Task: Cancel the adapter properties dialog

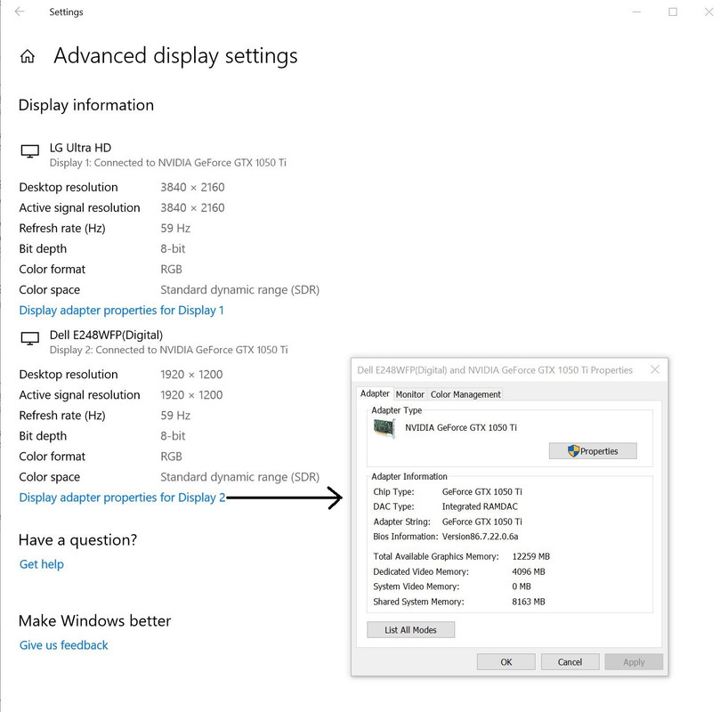Action: (x=570, y=662)
